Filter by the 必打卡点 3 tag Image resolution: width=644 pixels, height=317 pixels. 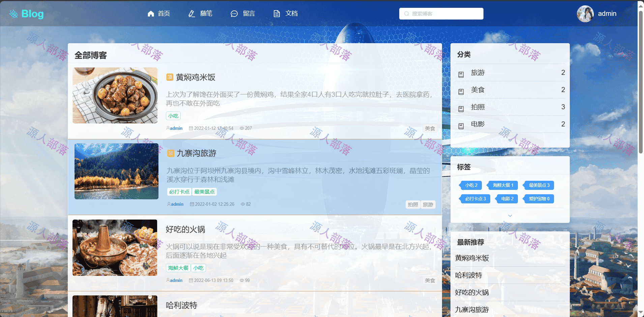(475, 199)
